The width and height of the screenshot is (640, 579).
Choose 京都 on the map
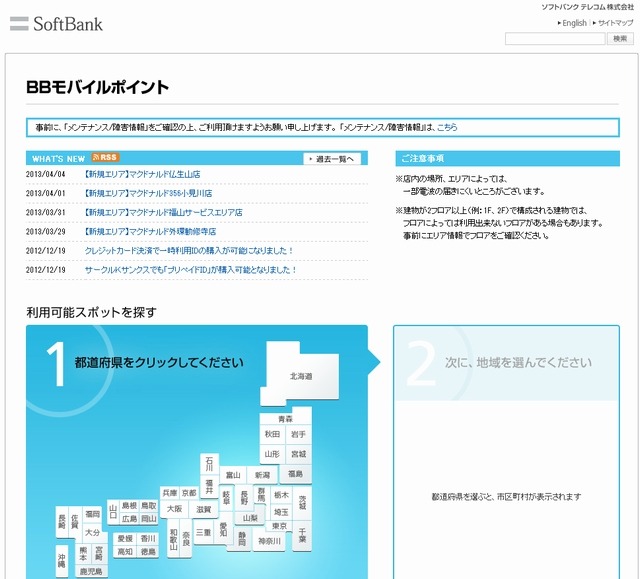pos(189,493)
